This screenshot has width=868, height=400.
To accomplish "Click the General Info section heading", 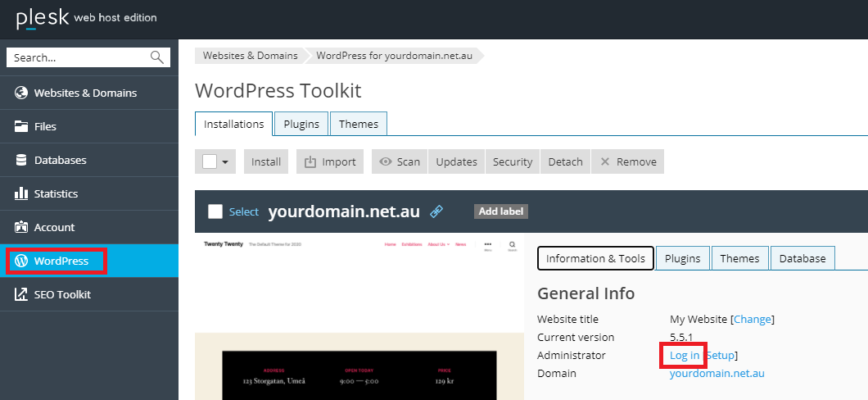I will pyautogui.click(x=586, y=293).
